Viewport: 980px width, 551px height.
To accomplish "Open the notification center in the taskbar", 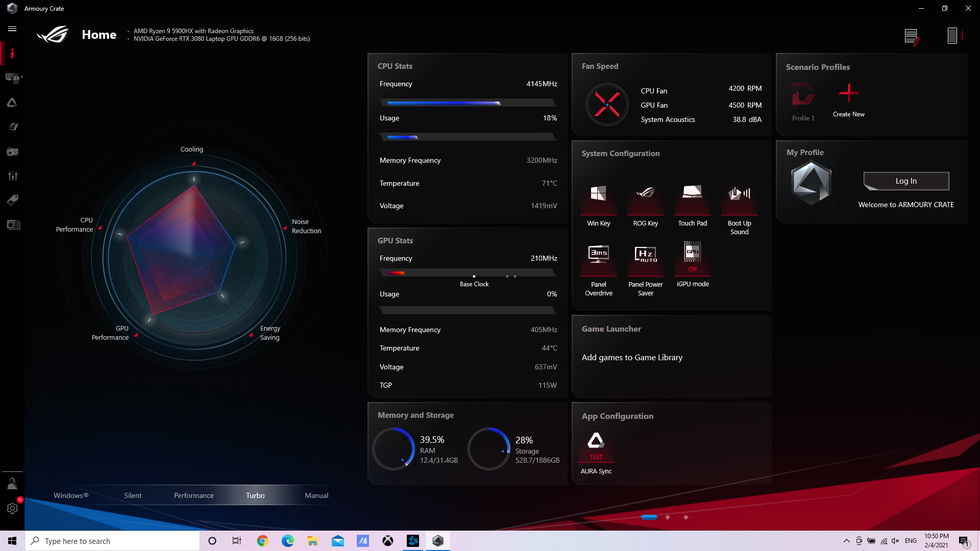I will point(964,541).
